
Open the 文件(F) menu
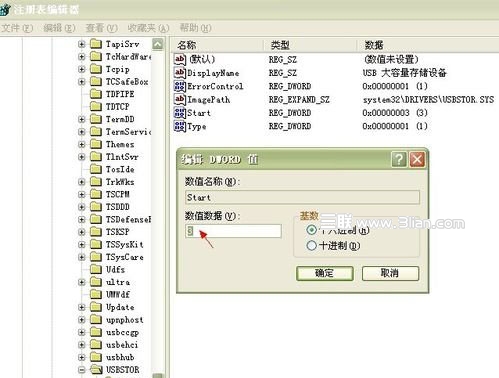17,28
